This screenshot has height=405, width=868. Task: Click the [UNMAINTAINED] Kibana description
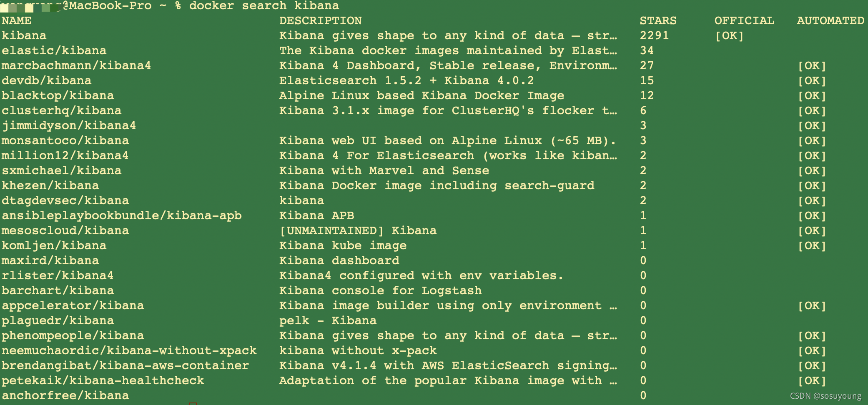(x=358, y=230)
